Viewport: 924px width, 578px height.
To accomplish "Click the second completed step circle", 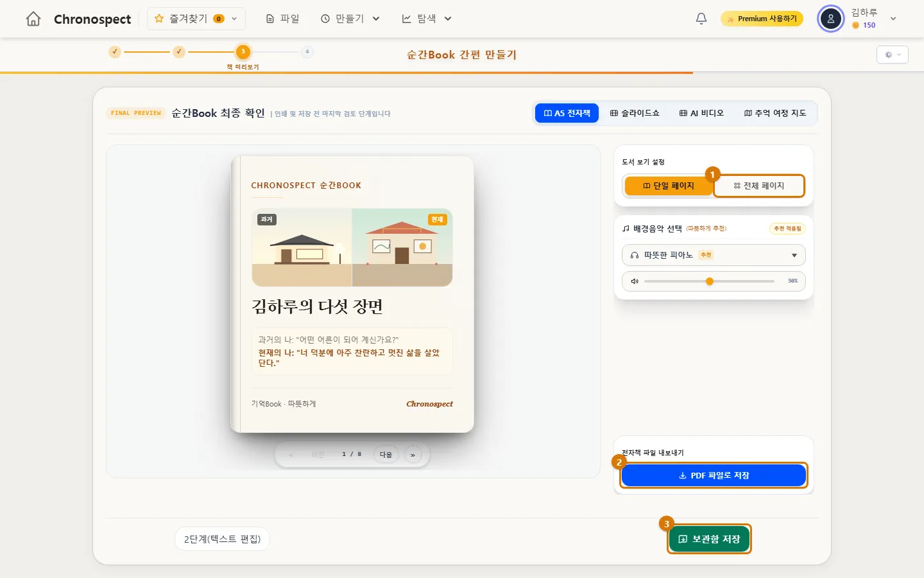I will pos(179,51).
